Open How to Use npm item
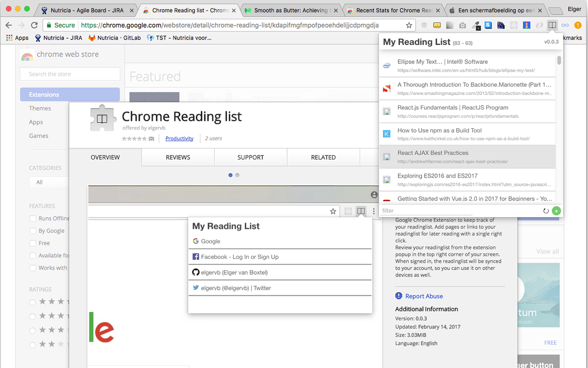Viewport: 588px width, 368px height. (467, 134)
